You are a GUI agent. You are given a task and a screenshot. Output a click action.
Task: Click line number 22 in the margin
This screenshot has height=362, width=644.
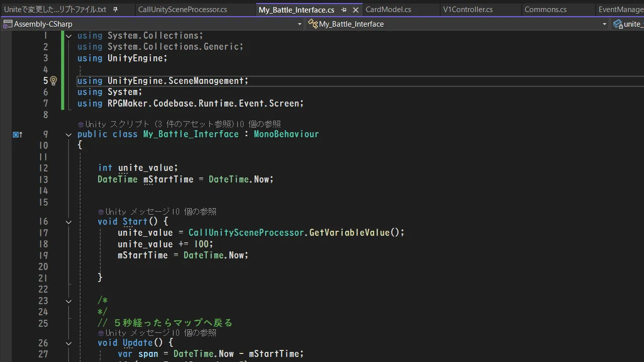coord(44,290)
